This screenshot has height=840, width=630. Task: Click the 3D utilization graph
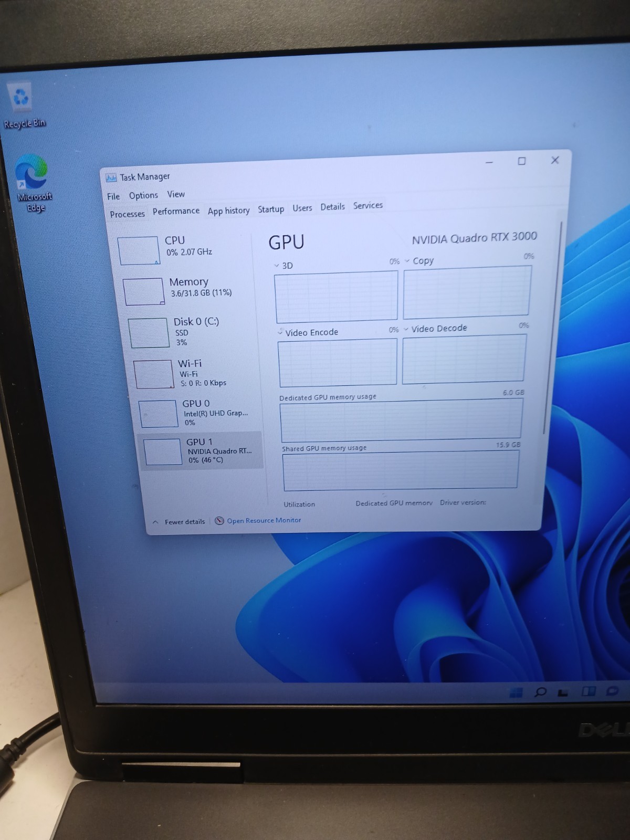click(336, 297)
